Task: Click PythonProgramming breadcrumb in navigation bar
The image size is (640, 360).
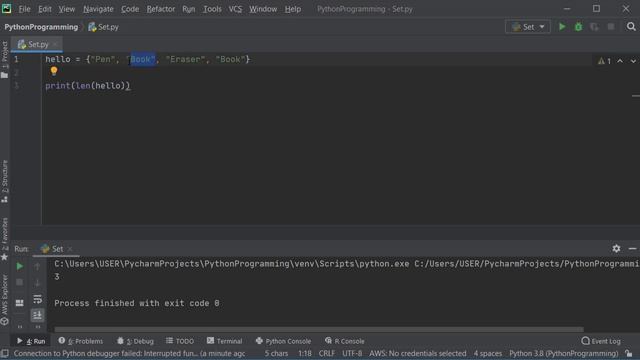Action: click(x=41, y=27)
